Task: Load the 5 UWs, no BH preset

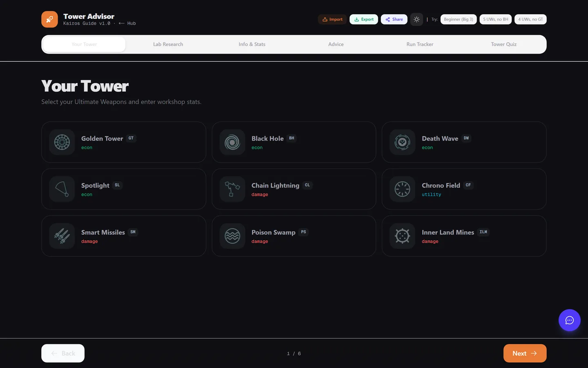Action: (x=496, y=19)
